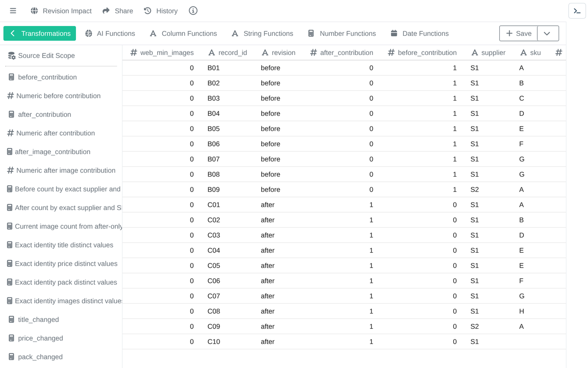588x368 pixels.
Task: Click the Source Edit Scope database icon
Action: (x=12, y=55)
